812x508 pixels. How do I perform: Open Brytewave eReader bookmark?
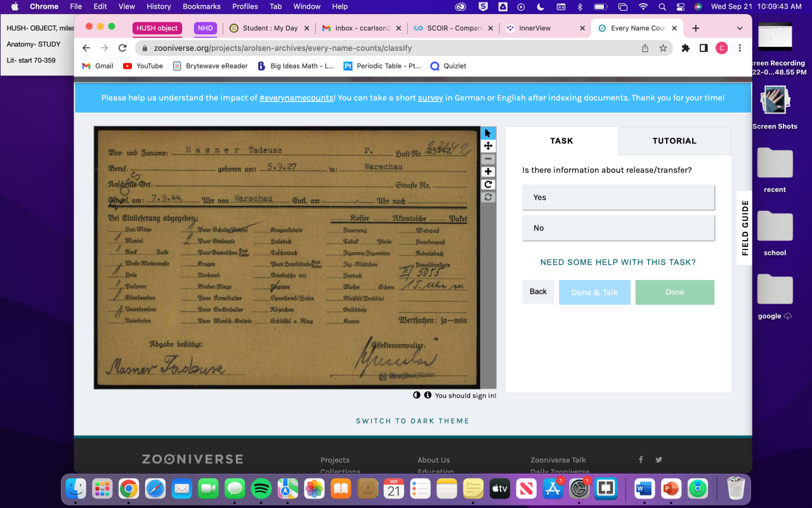tap(210, 65)
